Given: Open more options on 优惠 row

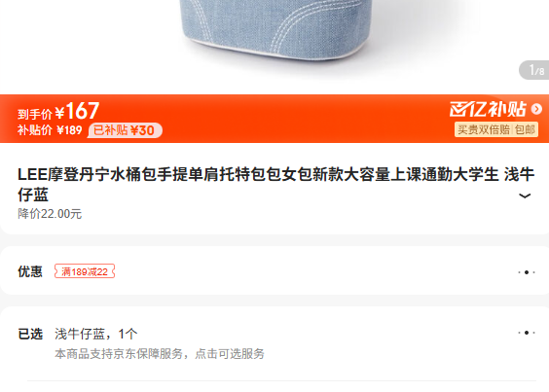Looking at the screenshot, I should click(527, 272).
